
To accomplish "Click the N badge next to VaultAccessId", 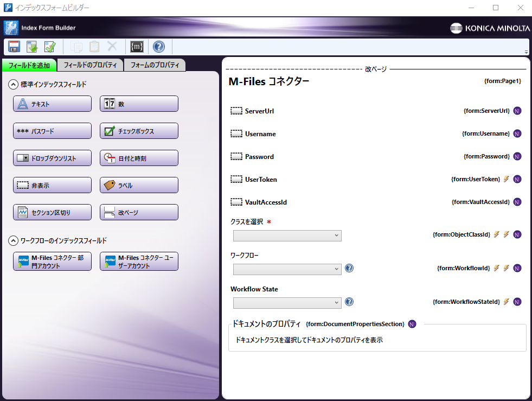I will pyautogui.click(x=517, y=202).
